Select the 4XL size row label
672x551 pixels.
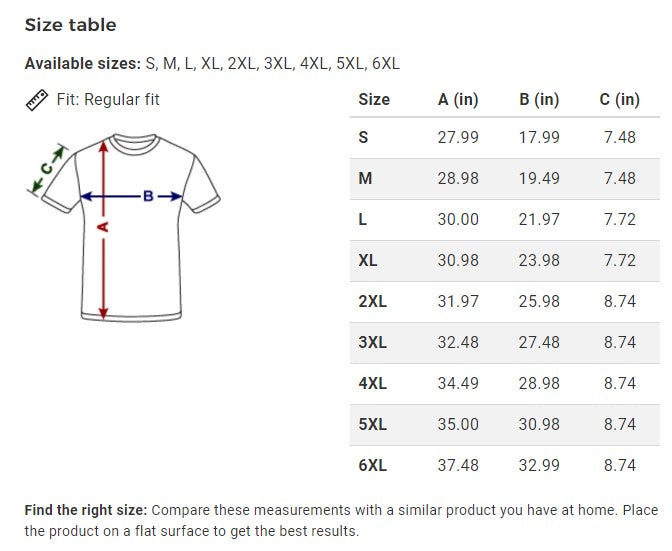click(372, 383)
